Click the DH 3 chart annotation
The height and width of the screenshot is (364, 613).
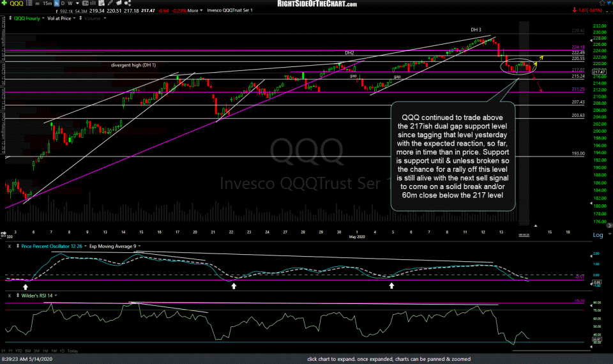[476, 30]
